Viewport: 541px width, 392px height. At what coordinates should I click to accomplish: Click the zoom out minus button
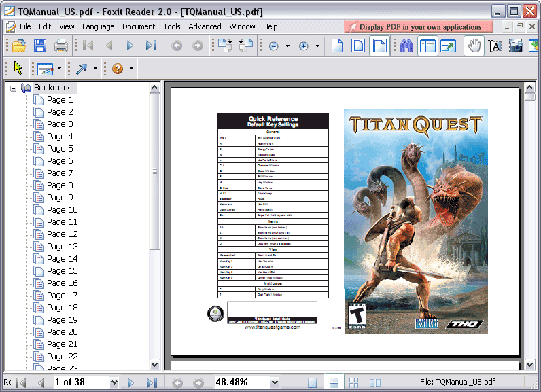(x=274, y=46)
